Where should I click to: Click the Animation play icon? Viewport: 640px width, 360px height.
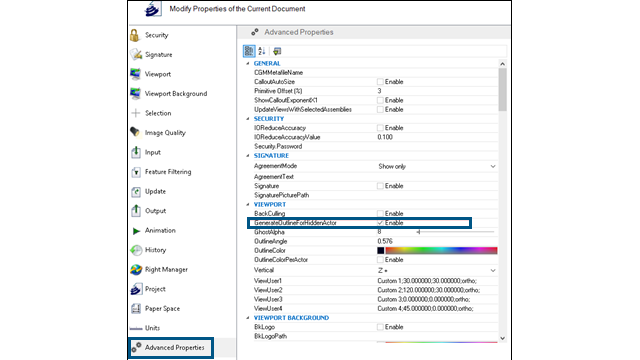136,231
